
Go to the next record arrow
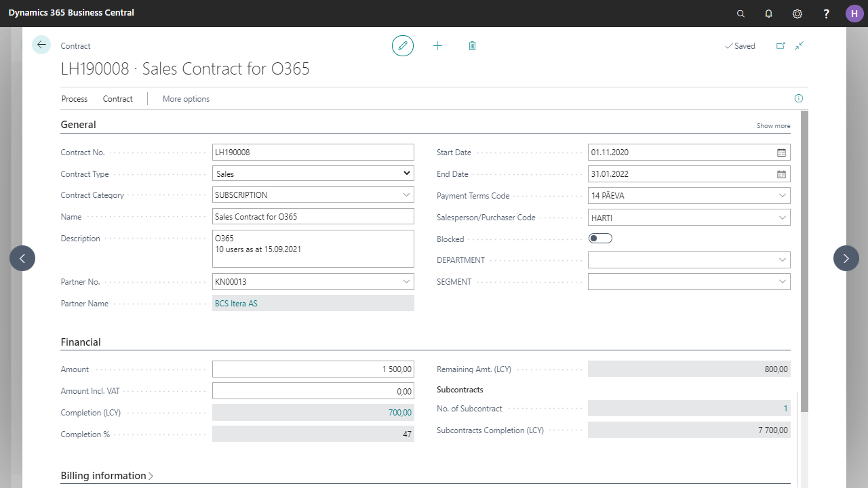coord(846,258)
